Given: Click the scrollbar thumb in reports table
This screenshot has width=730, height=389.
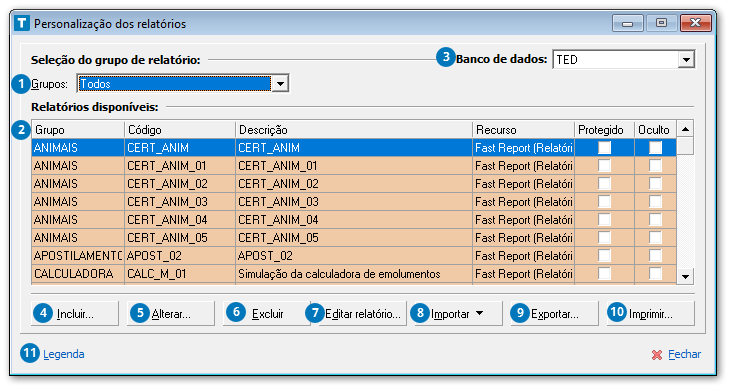Looking at the screenshot, I should (x=685, y=146).
